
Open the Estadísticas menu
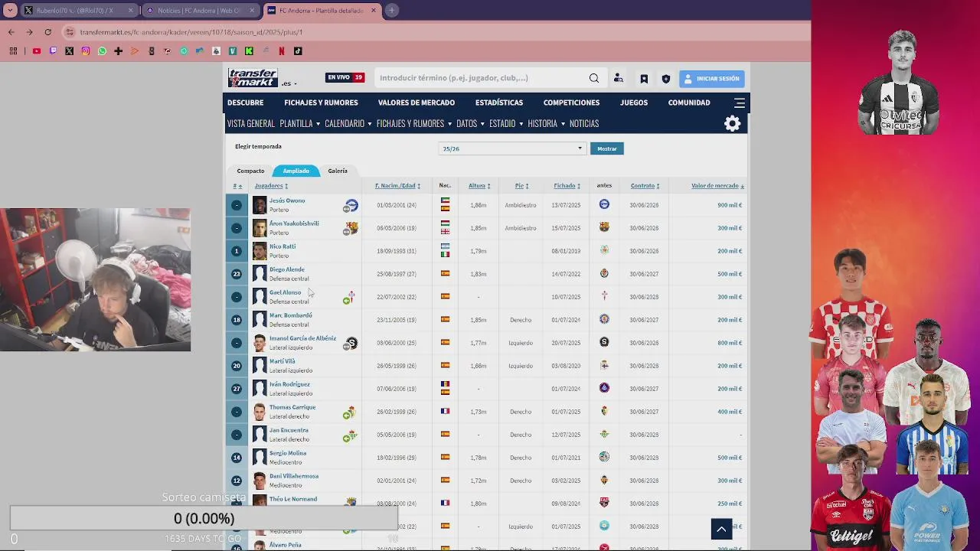[499, 103]
